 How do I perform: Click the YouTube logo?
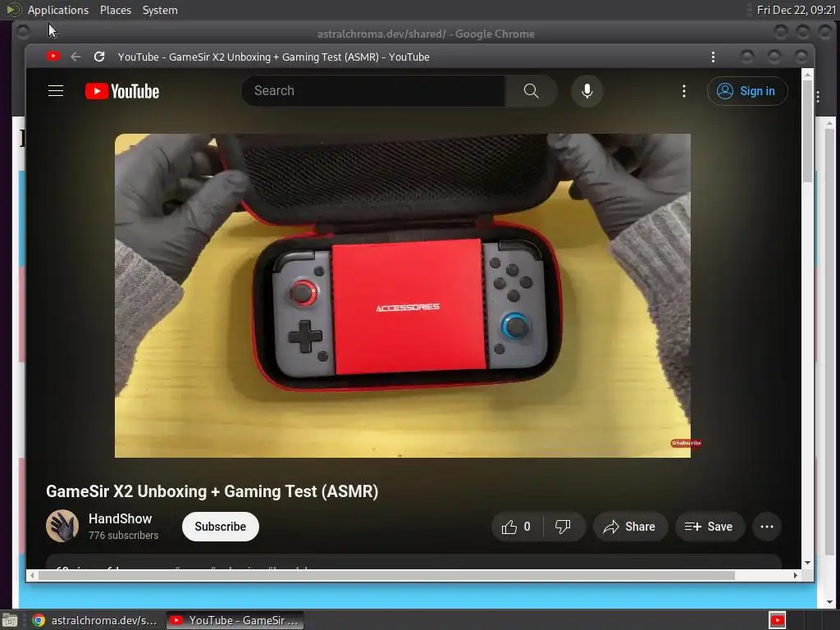tap(122, 91)
